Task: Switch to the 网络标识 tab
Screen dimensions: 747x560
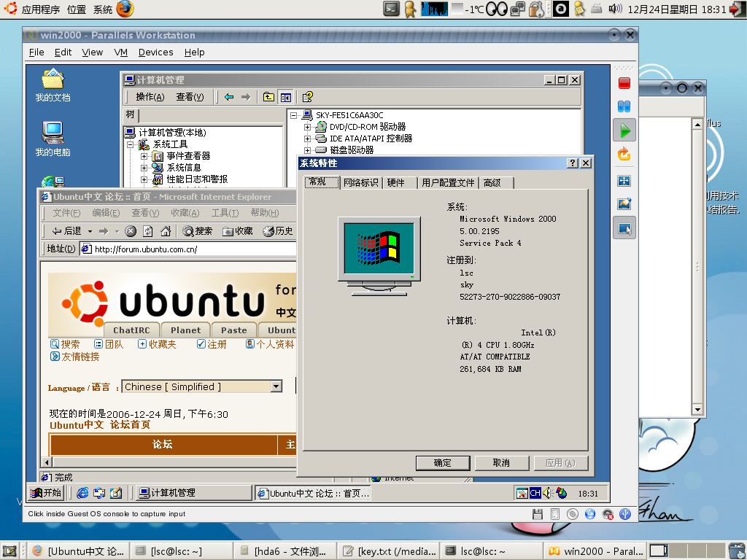Action: click(361, 183)
